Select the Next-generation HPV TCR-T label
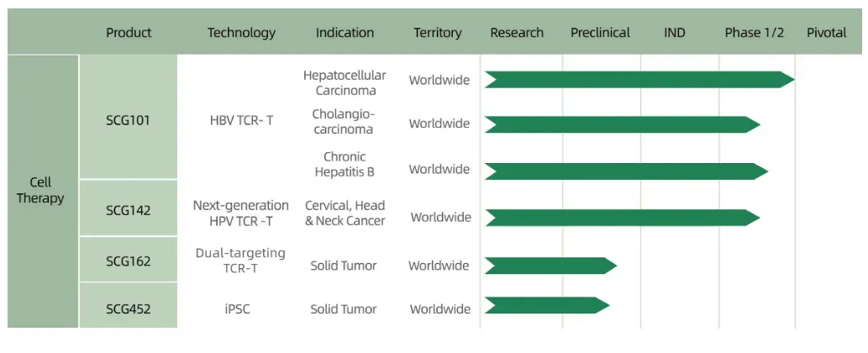868x353 pixels. click(241, 213)
